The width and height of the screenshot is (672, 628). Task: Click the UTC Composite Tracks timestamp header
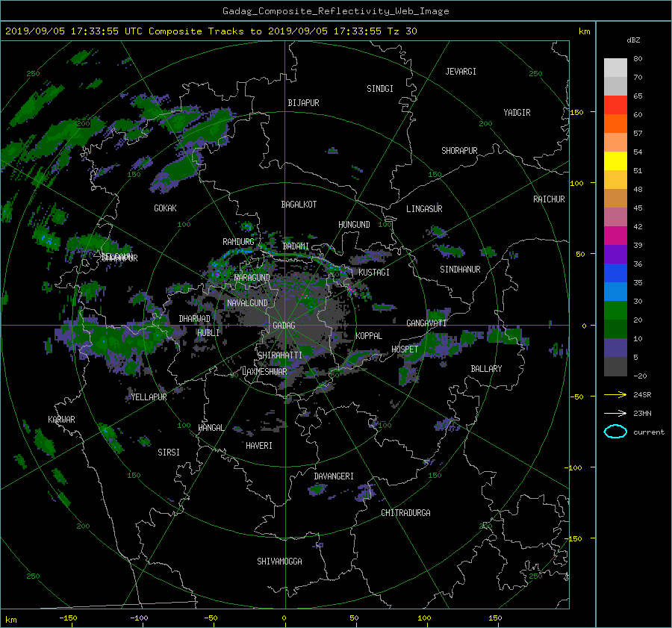(x=211, y=31)
